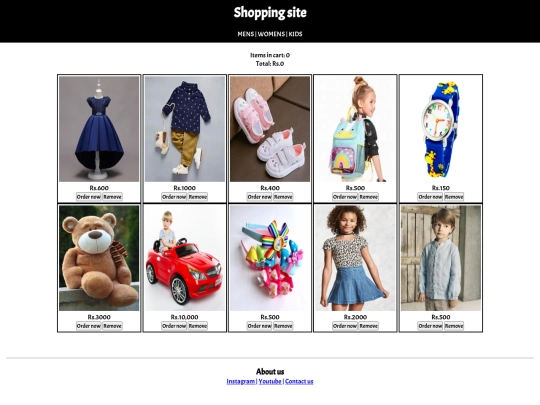540x405 pixels.
Task: Click Order now under the blue dress
Action: 89,197
